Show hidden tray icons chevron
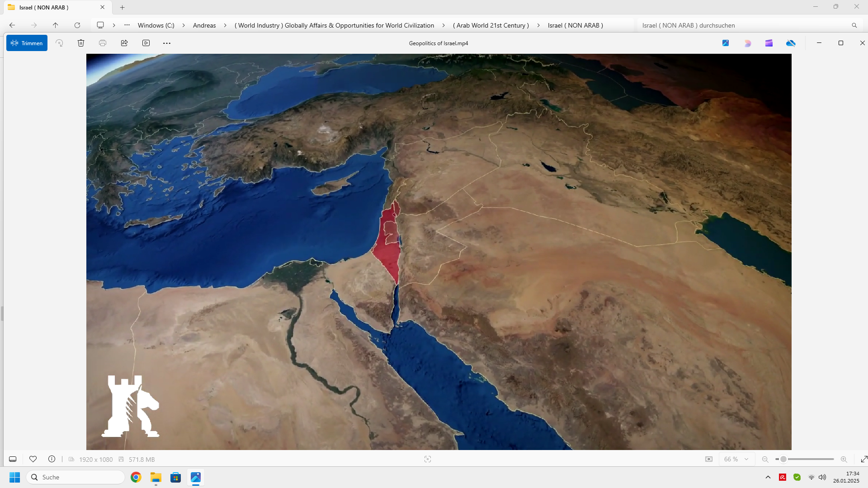The image size is (868, 488). click(768, 477)
